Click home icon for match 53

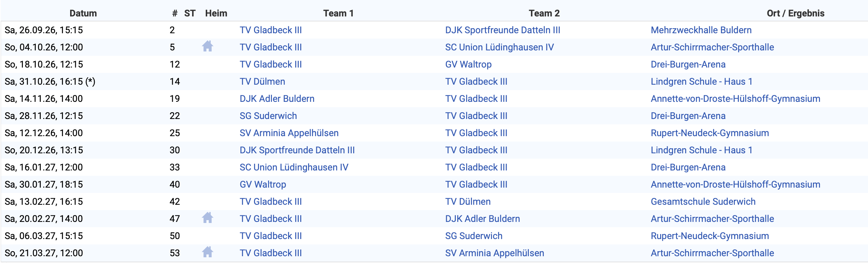[x=208, y=252]
